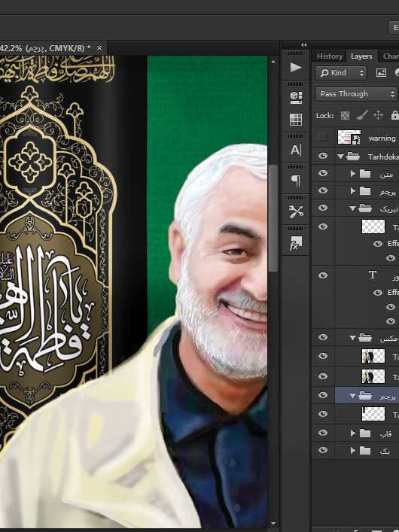
Task: Open the Kind filter dropdown
Action: (341, 73)
